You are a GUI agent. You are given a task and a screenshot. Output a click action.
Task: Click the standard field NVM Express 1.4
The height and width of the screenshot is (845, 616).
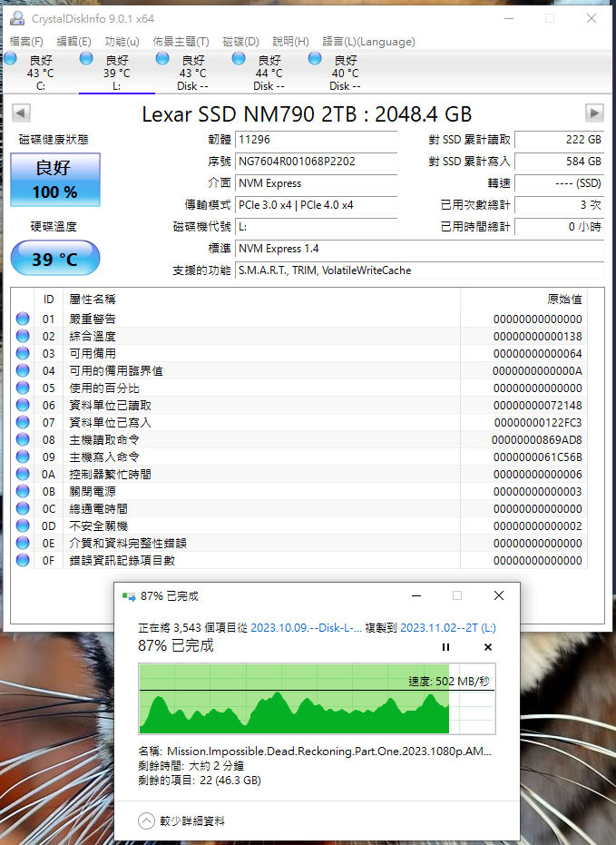click(419, 249)
